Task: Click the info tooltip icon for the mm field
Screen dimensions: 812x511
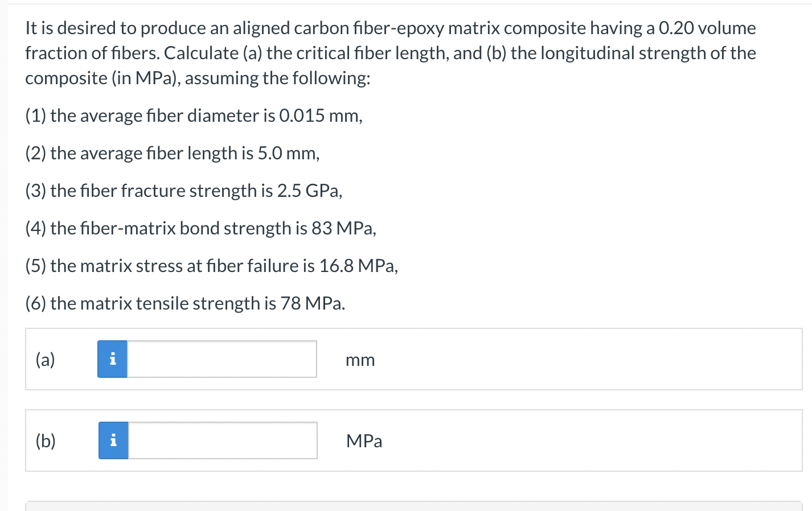Action: tap(113, 358)
